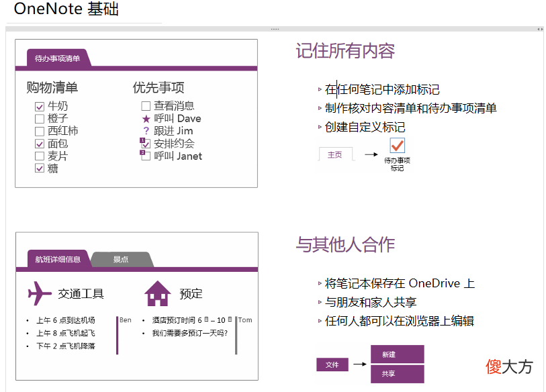
Task: Click the container width arrows at top right
Action: click(540, 30)
